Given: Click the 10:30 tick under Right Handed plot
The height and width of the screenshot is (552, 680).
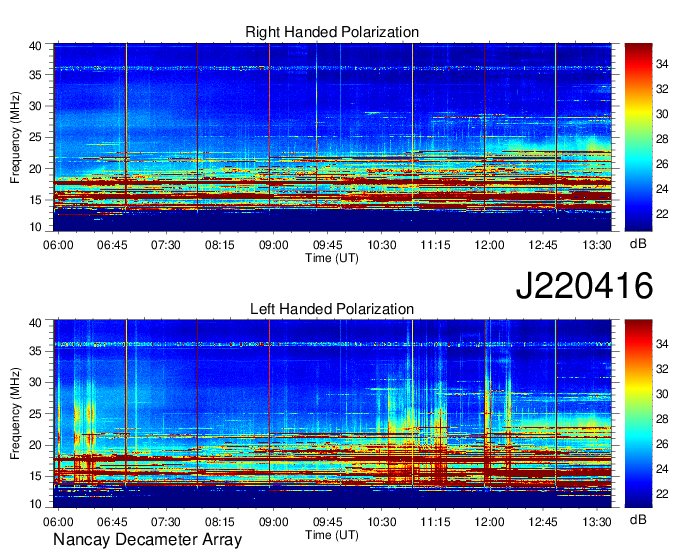Looking at the screenshot, I should pos(382,245).
